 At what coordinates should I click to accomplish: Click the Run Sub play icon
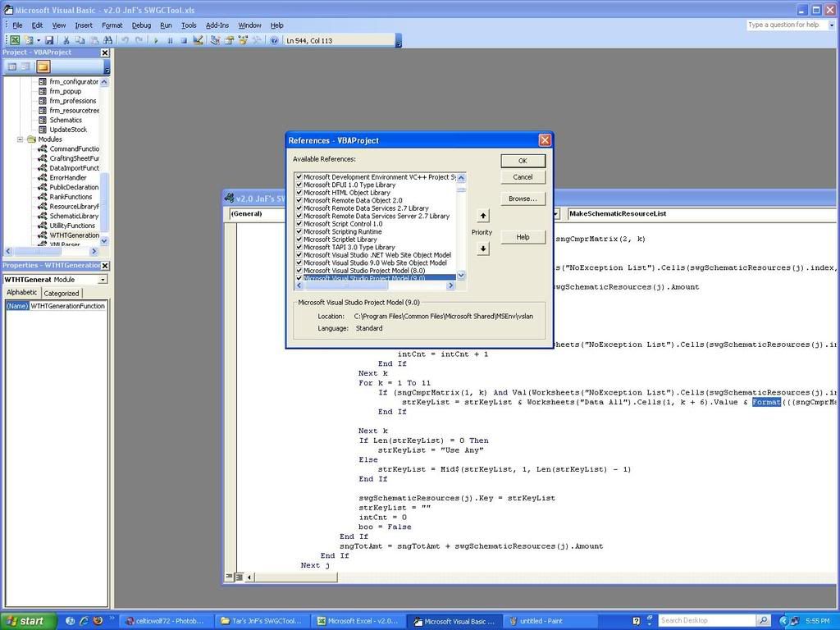(156, 40)
